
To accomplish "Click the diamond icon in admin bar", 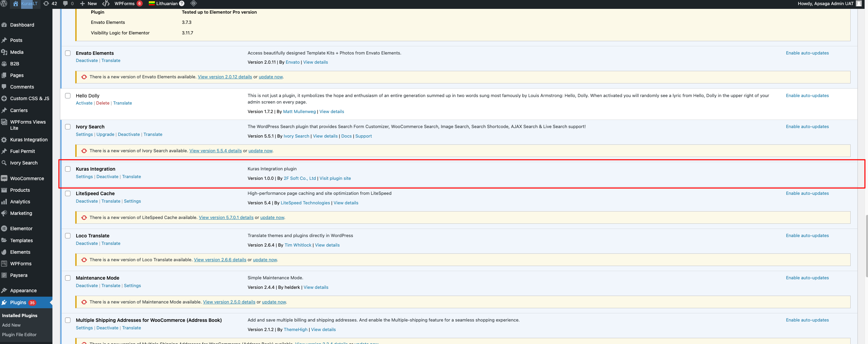I will tap(194, 3).
